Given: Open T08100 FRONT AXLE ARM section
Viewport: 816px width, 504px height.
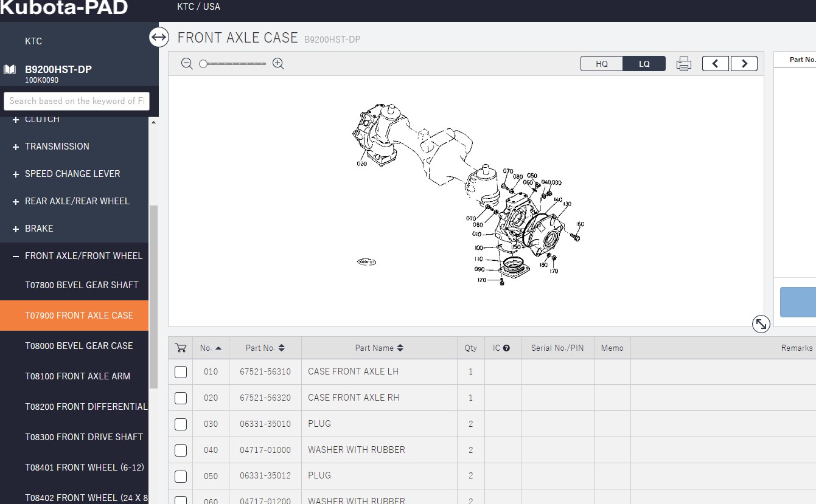Looking at the screenshot, I should 78,376.
